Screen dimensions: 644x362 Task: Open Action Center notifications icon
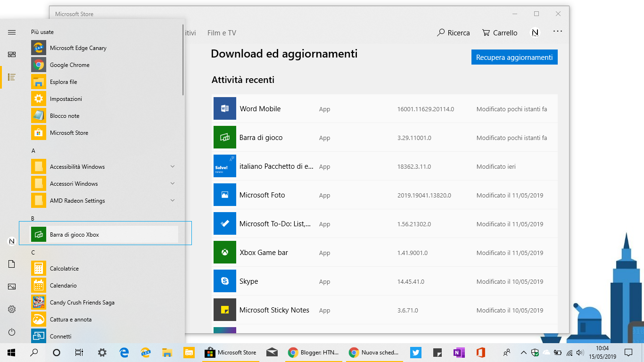(628, 352)
